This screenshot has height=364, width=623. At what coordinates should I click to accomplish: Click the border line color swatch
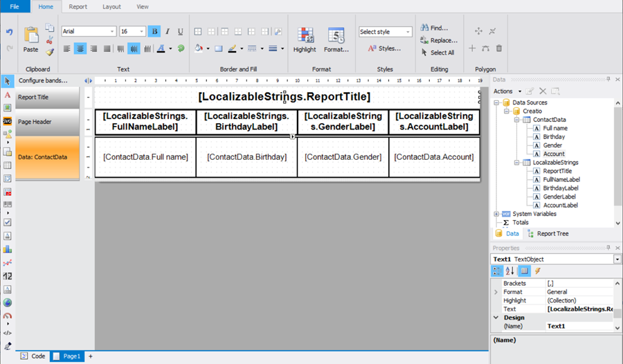coord(233,48)
